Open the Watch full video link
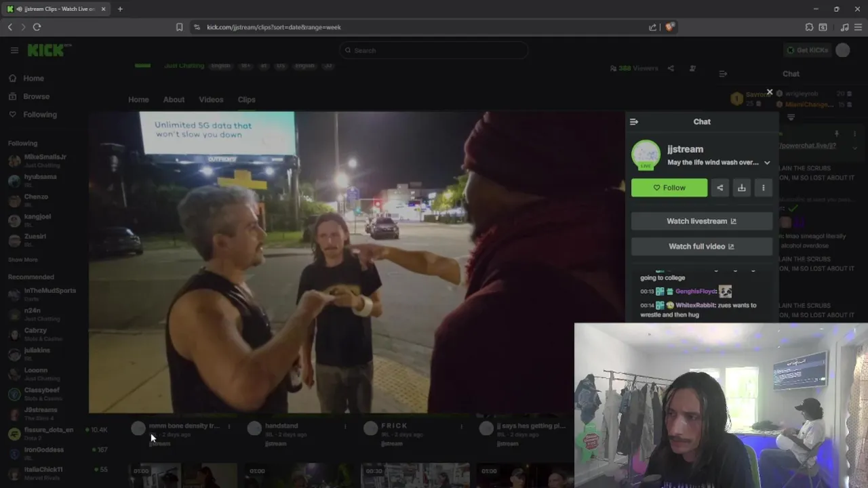This screenshot has width=868, height=488. [x=702, y=247]
